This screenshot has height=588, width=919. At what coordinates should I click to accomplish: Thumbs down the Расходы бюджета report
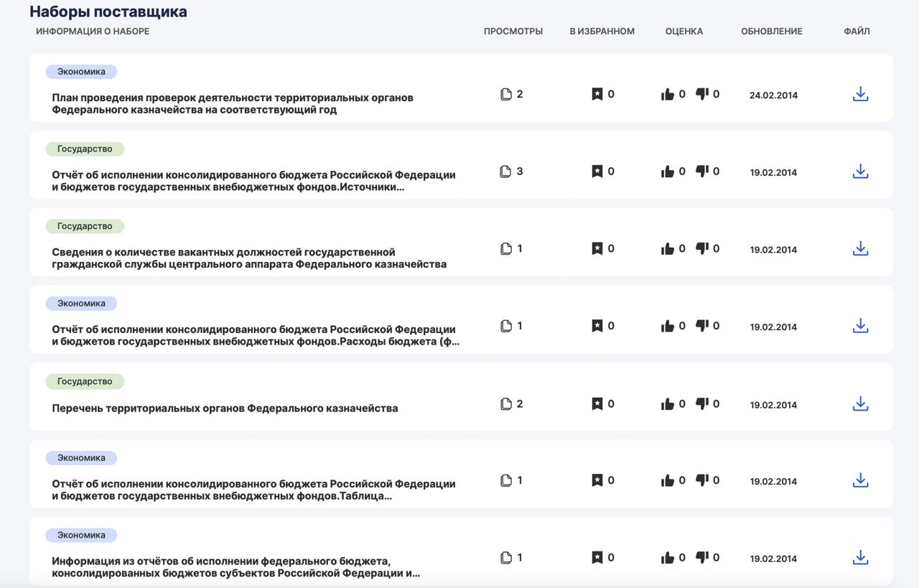coord(702,326)
